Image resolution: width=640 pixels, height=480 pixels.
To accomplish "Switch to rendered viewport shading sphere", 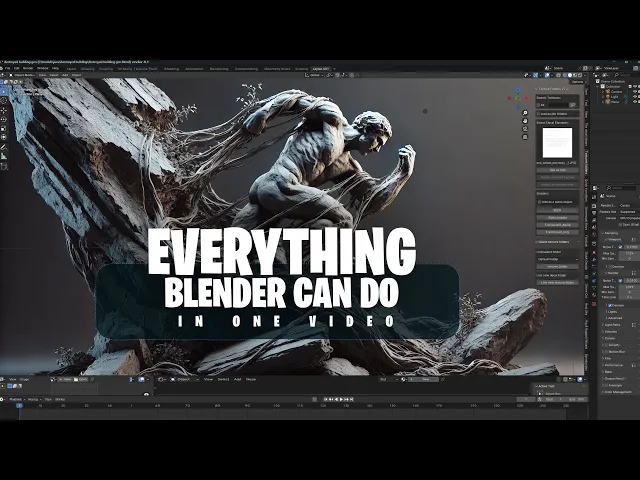I will (x=580, y=75).
